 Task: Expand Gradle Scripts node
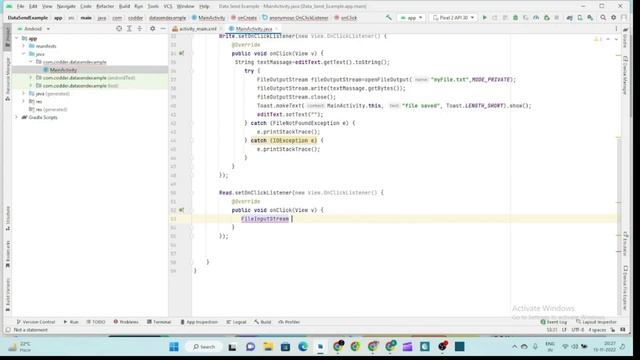click(17, 117)
